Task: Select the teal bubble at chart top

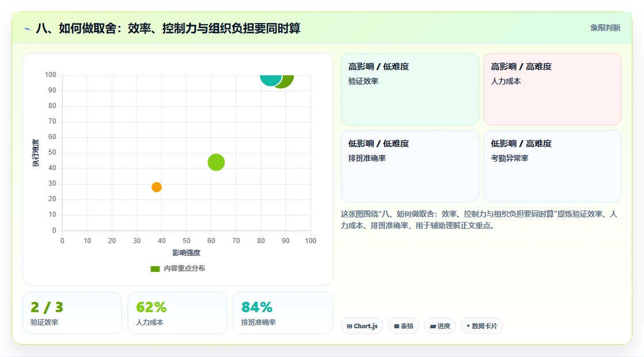Action: [271, 80]
